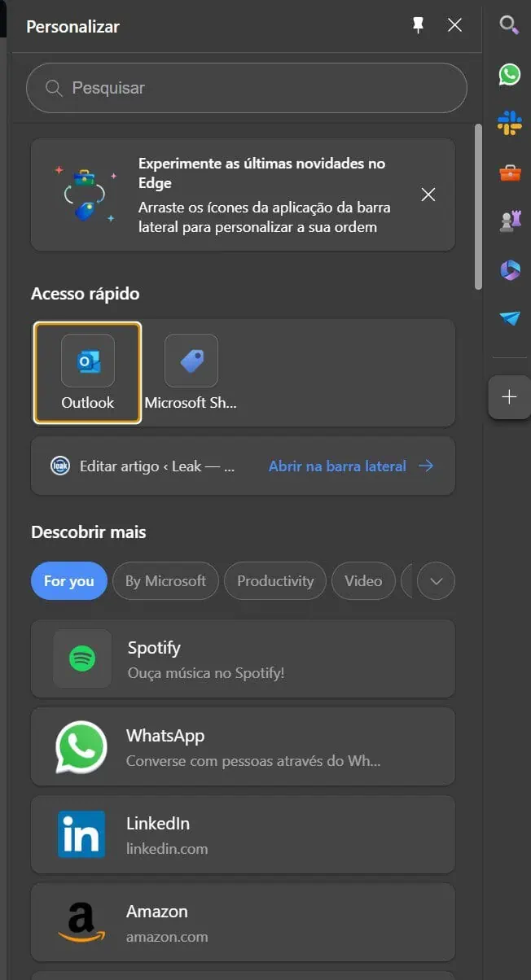This screenshot has width=531, height=980.
Task: Open Slack icon in the sidebar
Action: [510, 123]
